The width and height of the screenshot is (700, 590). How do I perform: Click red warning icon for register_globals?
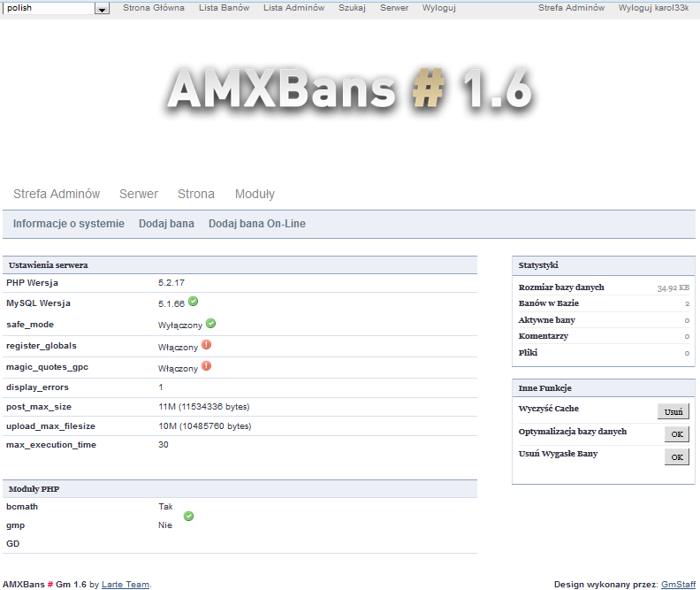(x=206, y=345)
